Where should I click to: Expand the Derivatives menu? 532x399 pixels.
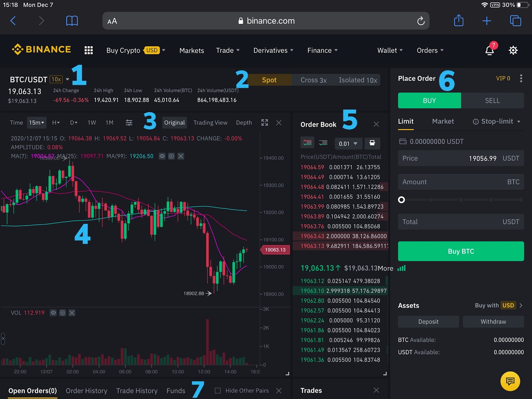[273, 50]
